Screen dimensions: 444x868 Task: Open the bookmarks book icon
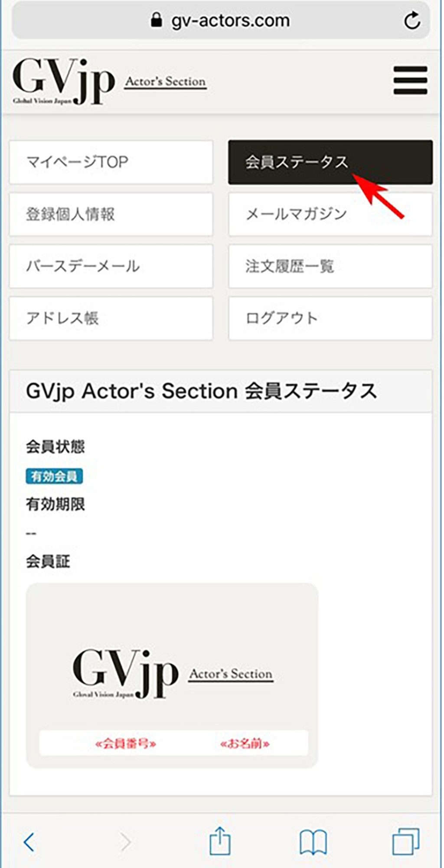(313, 842)
